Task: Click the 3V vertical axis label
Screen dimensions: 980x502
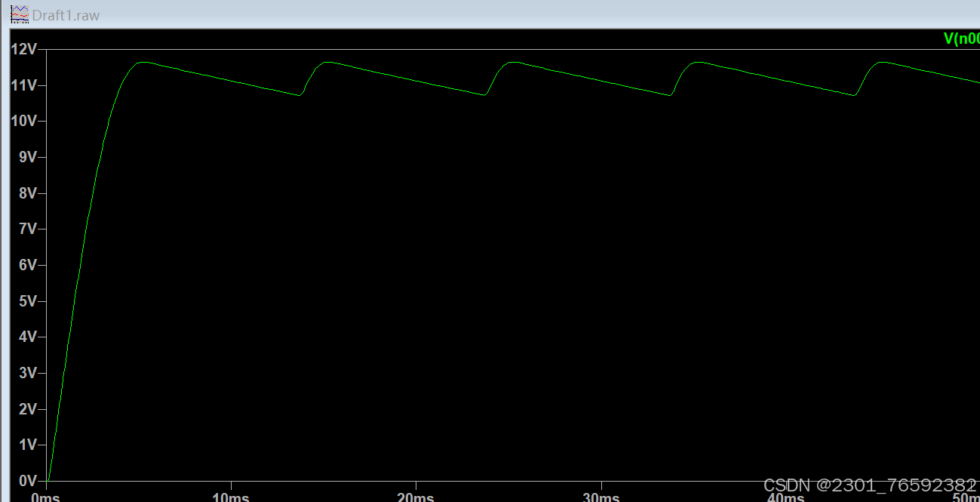Action: pos(27,373)
